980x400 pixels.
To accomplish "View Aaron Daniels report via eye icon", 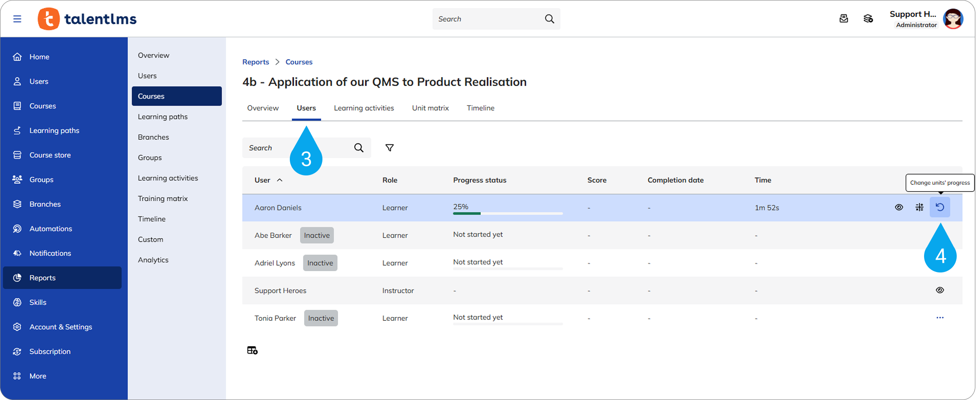I will [899, 207].
